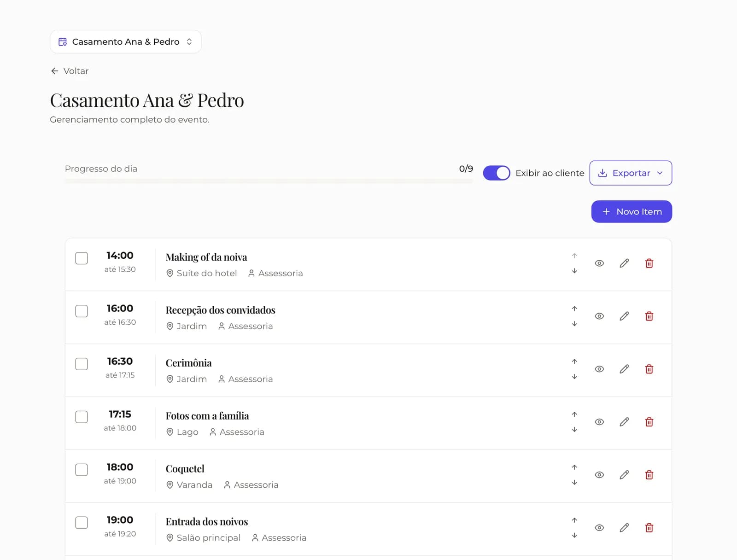This screenshot has width=737, height=560.
Task: Click the Cerimônia item title
Action: (189, 363)
